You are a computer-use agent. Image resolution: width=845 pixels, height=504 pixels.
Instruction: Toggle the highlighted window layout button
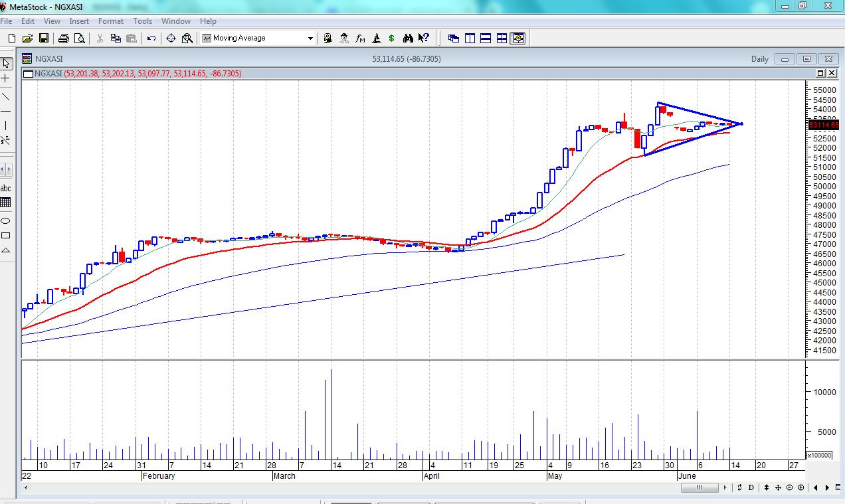[x=518, y=39]
